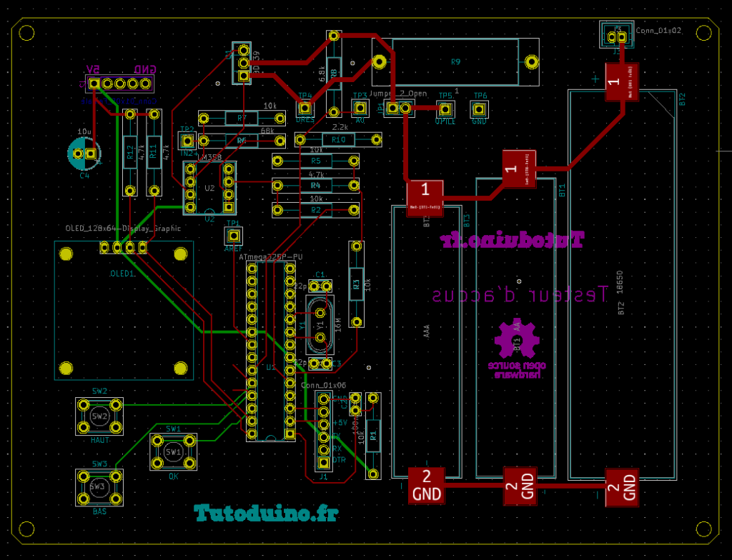Screen dimensions: 732x560
Task: Click the OLED1 display footprint label
Action: (x=122, y=274)
